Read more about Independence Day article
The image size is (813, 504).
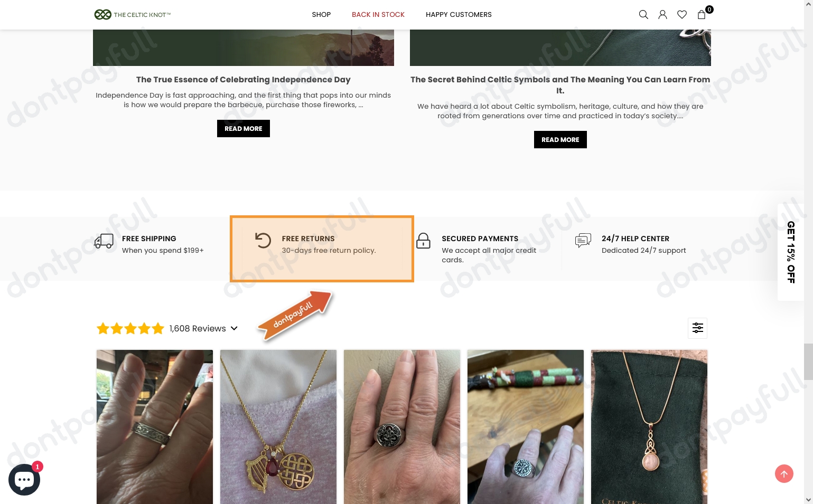[243, 128]
